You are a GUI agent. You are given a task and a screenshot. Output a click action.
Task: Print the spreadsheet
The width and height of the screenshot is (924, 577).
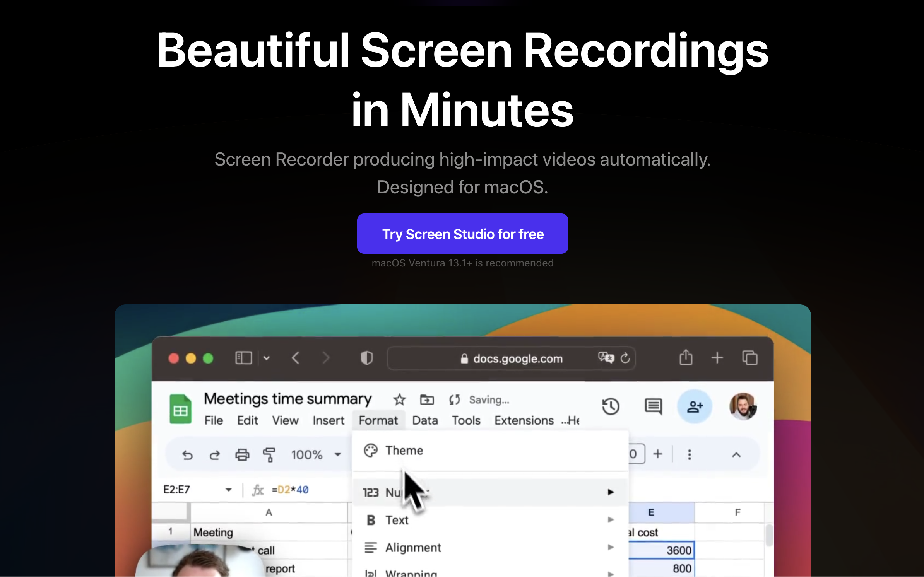point(242,454)
